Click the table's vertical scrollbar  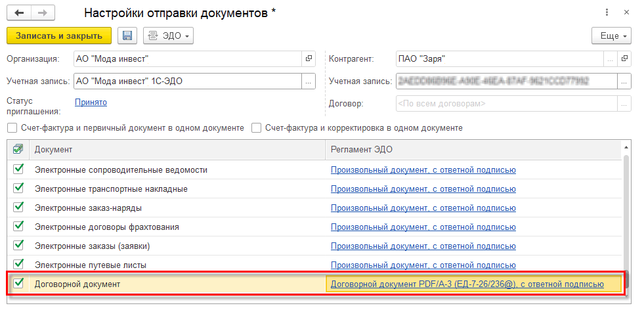[x=628, y=217]
